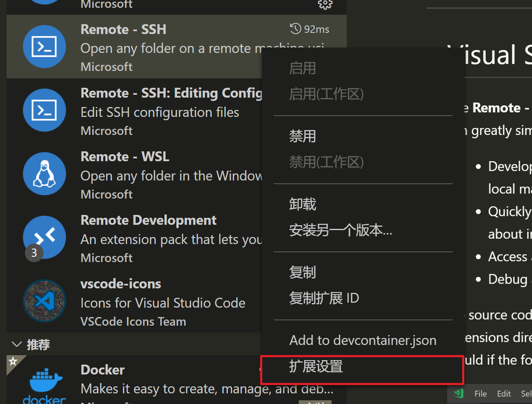Select the Docker extension title
Viewport: 532px width, 404px height.
102,370
